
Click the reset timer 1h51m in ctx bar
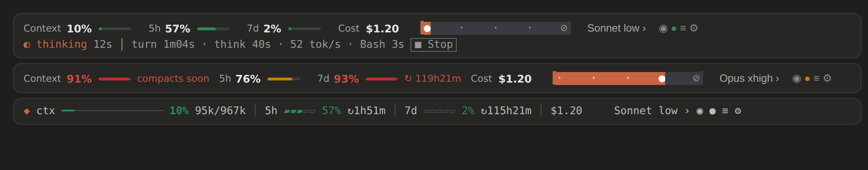click(x=366, y=111)
